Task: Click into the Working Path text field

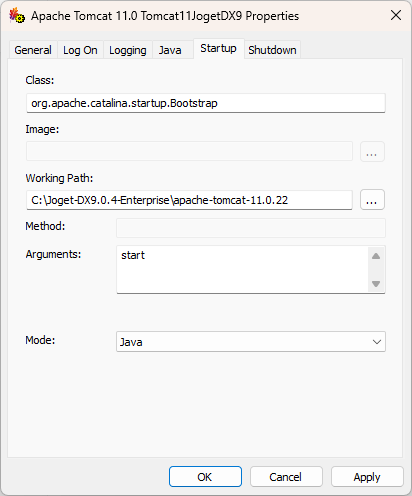Action: 189,200
